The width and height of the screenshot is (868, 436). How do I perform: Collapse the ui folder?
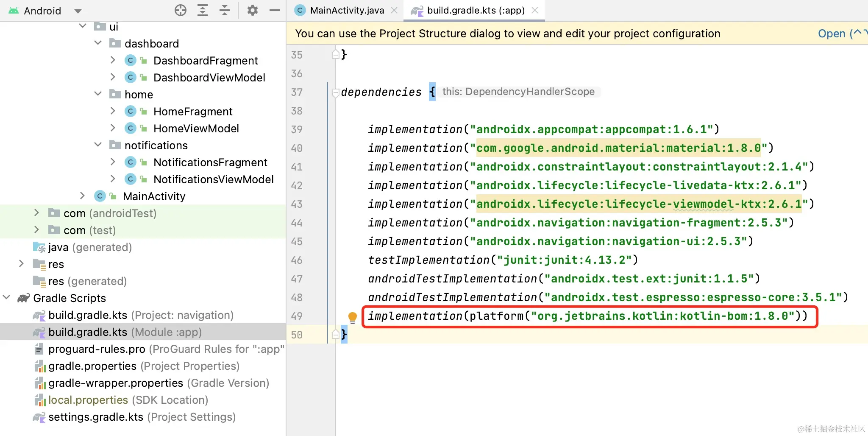click(83, 26)
